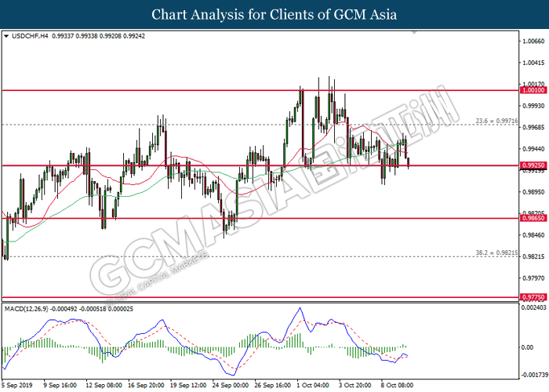Click the '38.2 = 0.98215' Fibonacci label
549x392 pixels.
(496, 252)
